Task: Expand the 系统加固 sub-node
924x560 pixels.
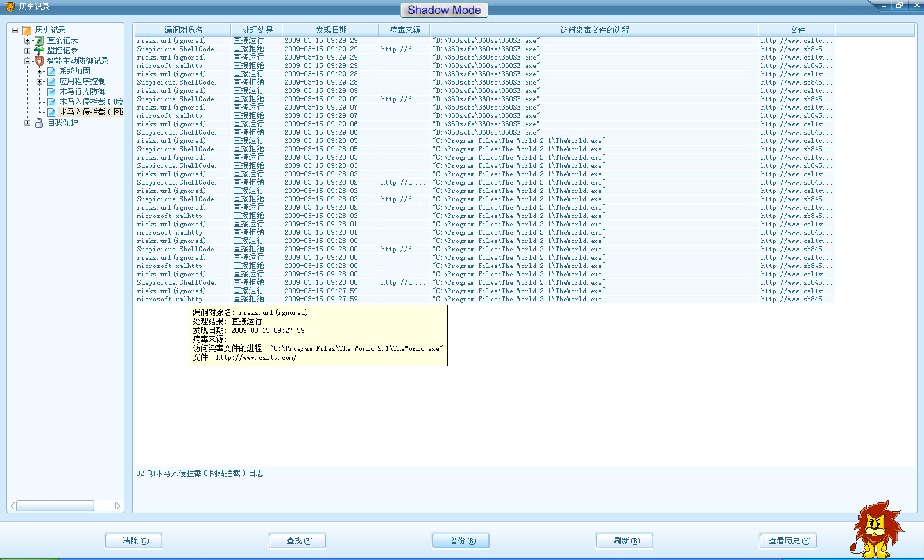Action: [40, 71]
